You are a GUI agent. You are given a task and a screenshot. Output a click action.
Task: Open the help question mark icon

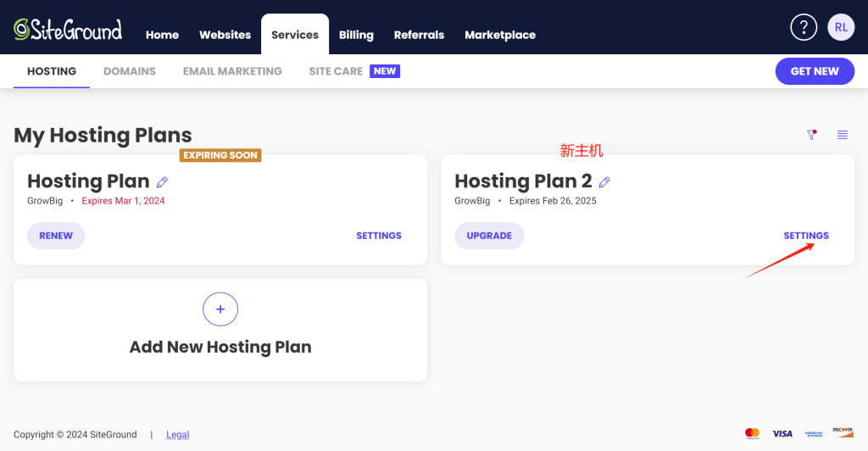(804, 27)
